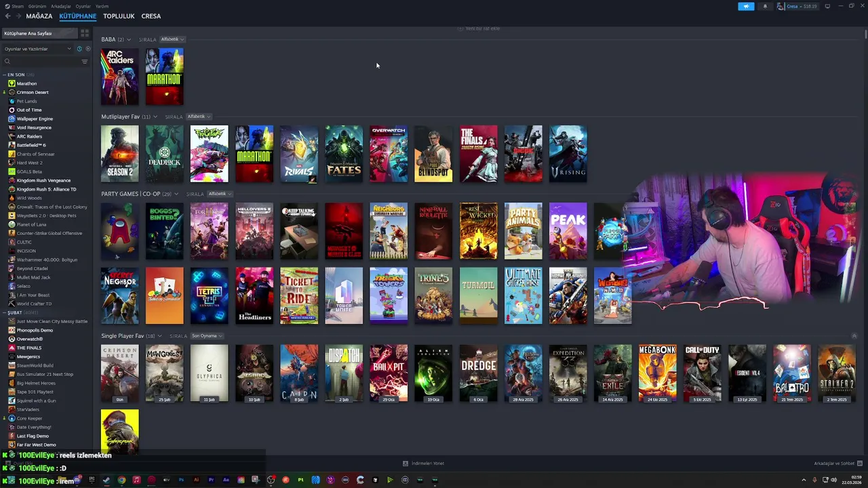Image resolution: width=868 pixels, height=488 pixels.
Task: Switch to TOPLULUK tab
Action: [119, 16]
